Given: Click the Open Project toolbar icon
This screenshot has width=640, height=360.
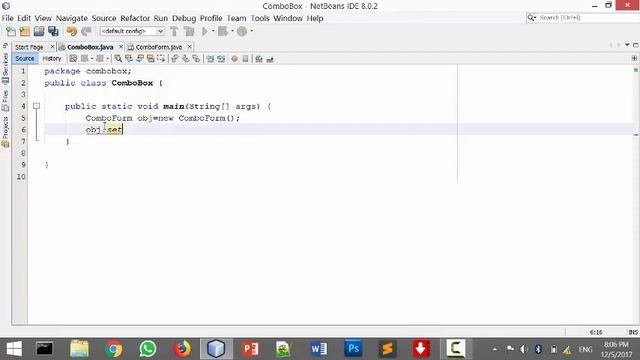Looking at the screenshot, I should pos(39,31).
